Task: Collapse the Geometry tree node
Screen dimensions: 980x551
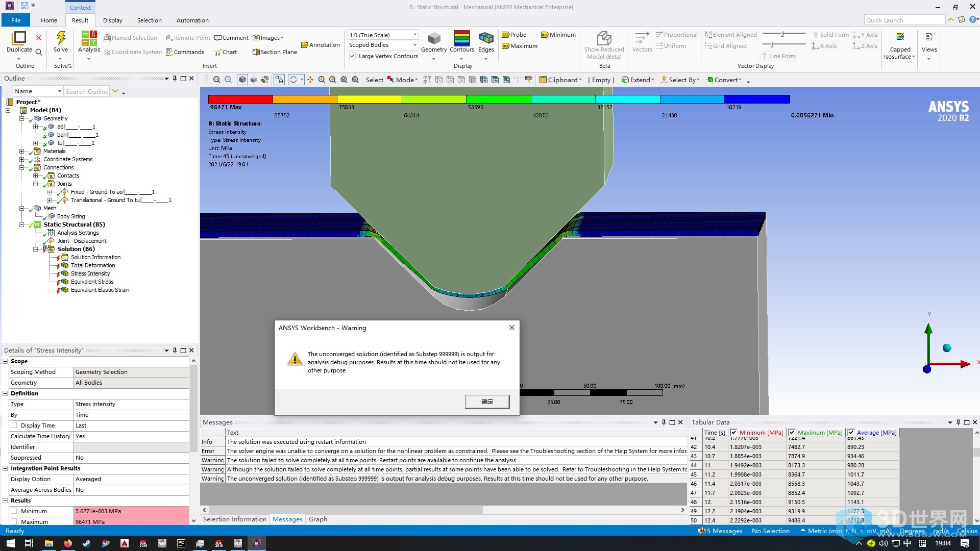Action: (x=22, y=118)
